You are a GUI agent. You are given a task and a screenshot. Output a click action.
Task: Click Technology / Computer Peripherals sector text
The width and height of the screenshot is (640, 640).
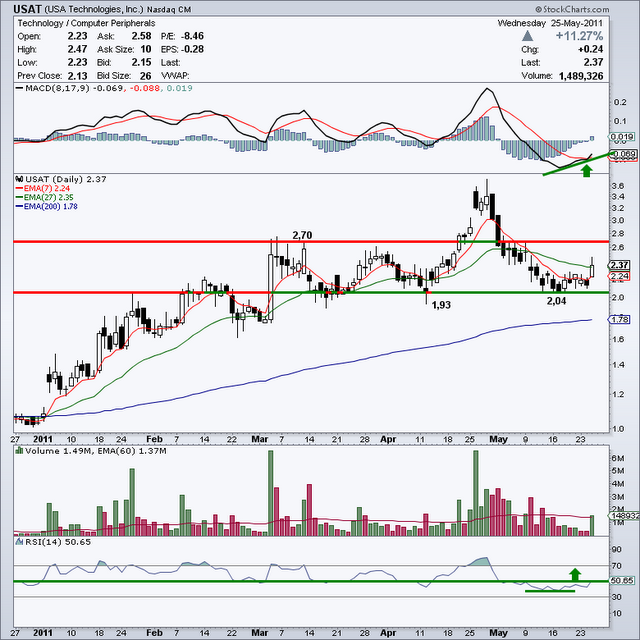86,23
